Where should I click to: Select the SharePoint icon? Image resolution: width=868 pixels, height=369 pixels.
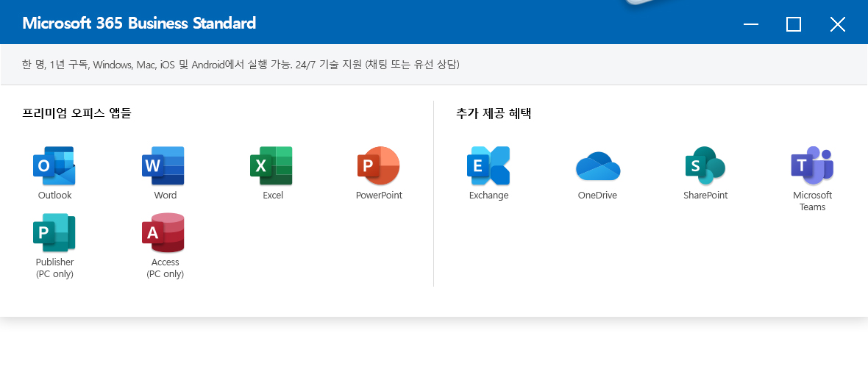705,166
